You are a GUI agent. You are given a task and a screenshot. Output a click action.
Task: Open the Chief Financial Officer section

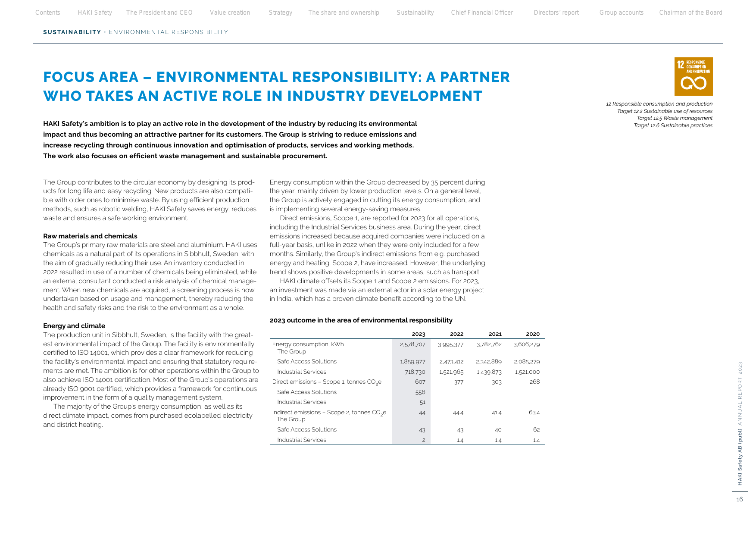(482, 13)
